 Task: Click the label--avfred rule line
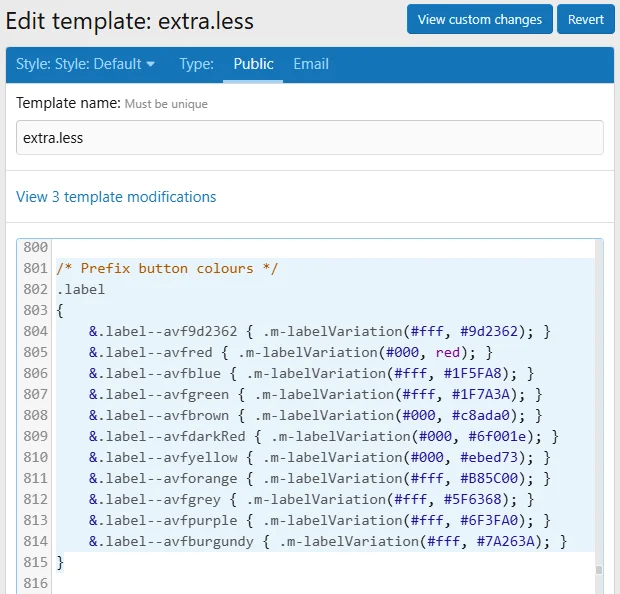[x=291, y=352]
